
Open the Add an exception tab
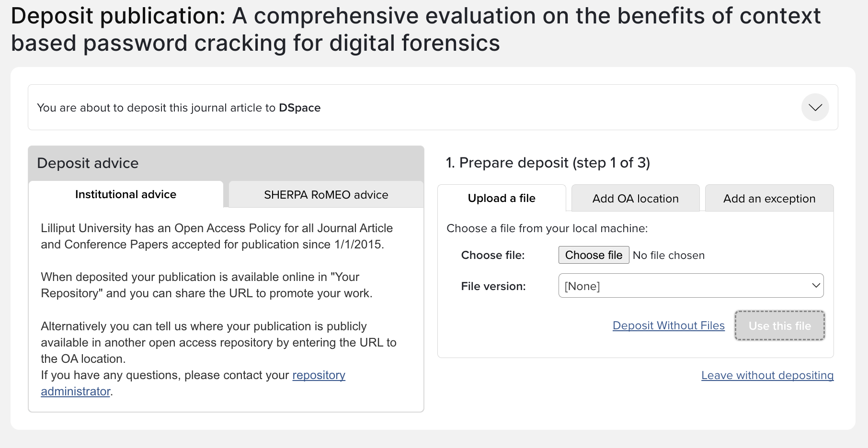[x=769, y=199]
